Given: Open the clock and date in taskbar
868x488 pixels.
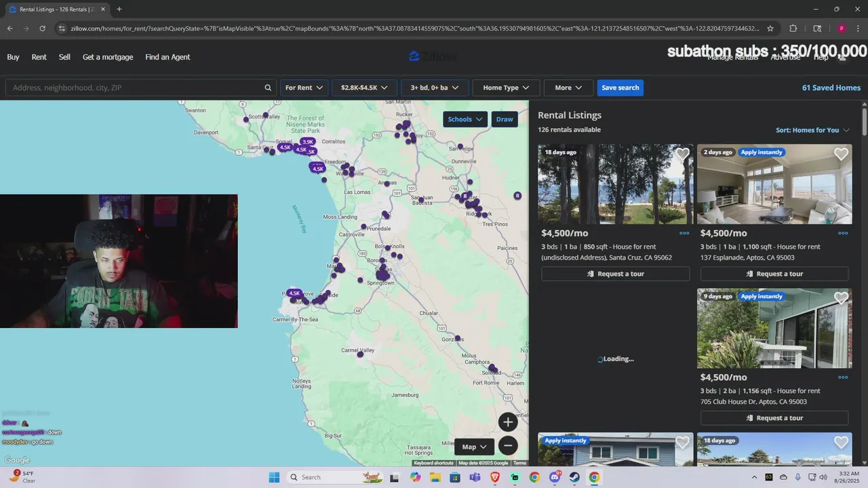Looking at the screenshot, I should coord(848,477).
